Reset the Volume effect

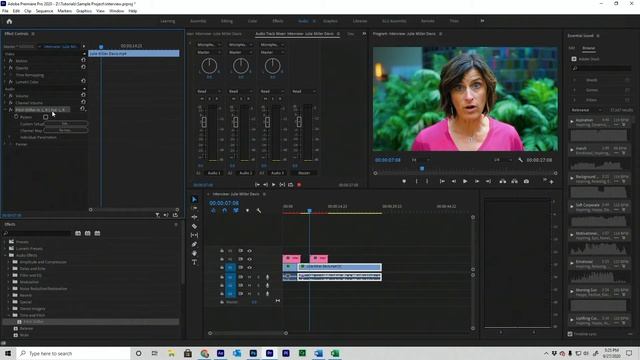[x=83, y=95]
